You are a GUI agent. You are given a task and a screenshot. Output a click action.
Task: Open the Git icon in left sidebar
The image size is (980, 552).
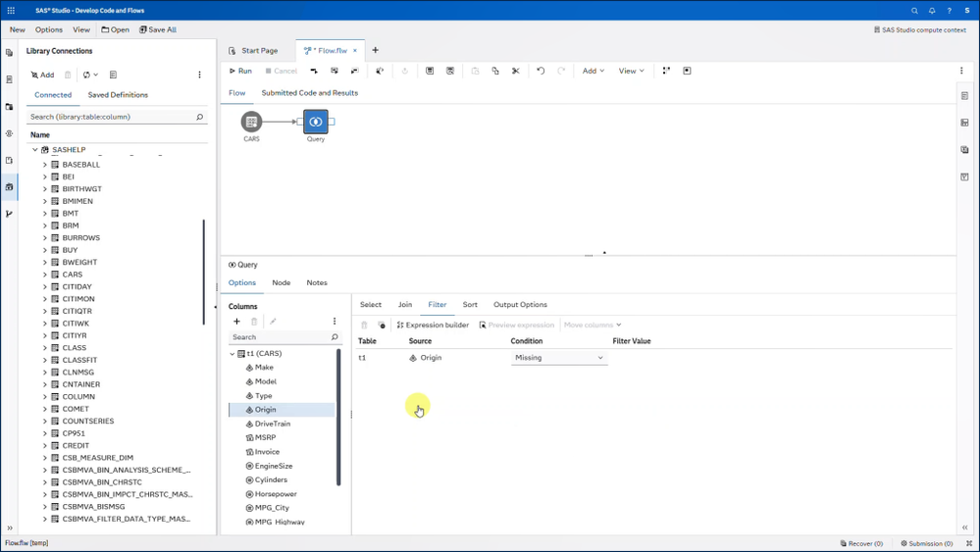click(x=9, y=214)
